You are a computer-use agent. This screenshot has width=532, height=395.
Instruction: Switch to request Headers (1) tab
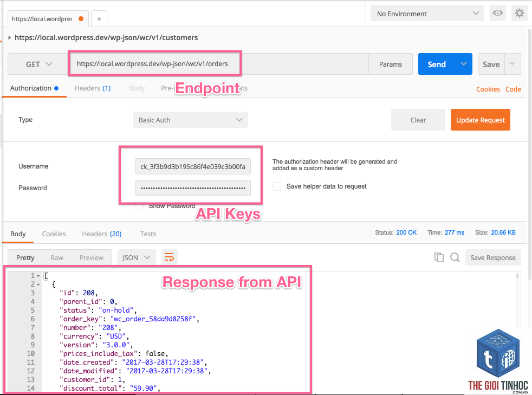(93, 88)
